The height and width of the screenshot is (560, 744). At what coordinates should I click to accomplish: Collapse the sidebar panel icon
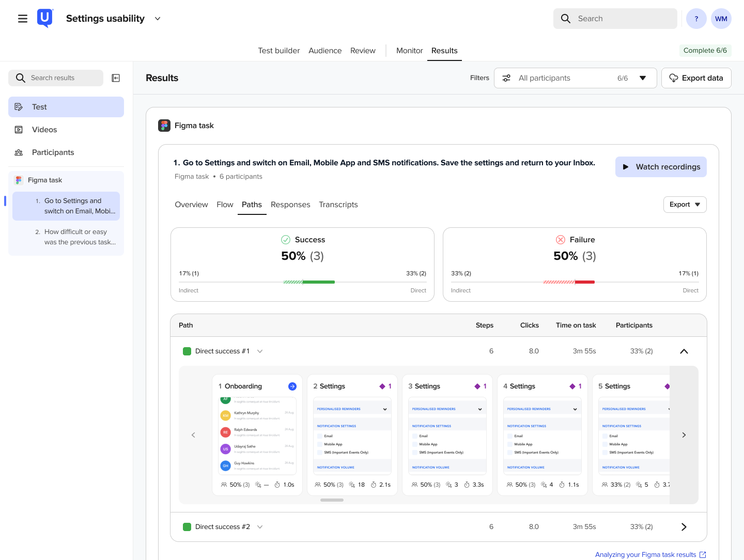[x=116, y=78]
